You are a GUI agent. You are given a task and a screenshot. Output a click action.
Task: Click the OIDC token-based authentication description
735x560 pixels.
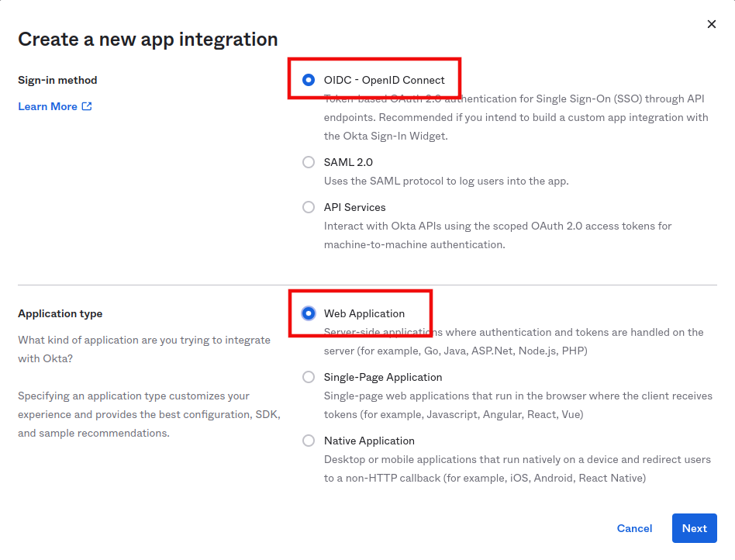(516, 118)
